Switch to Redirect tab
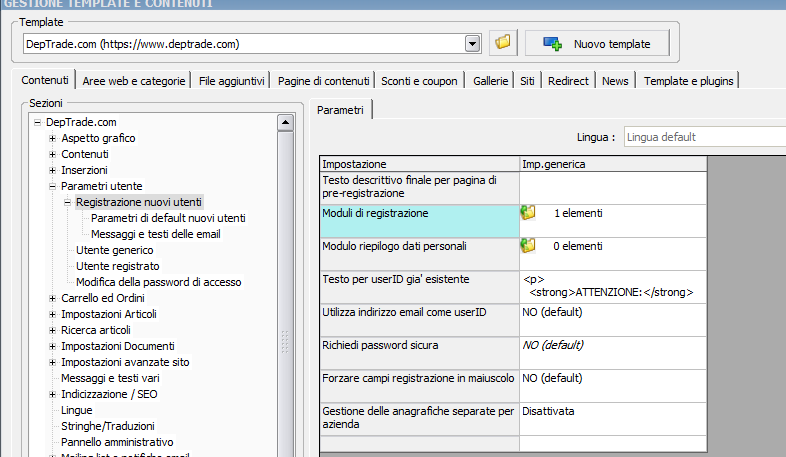Screen dimensions: 786x457 click(x=568, y=81)
